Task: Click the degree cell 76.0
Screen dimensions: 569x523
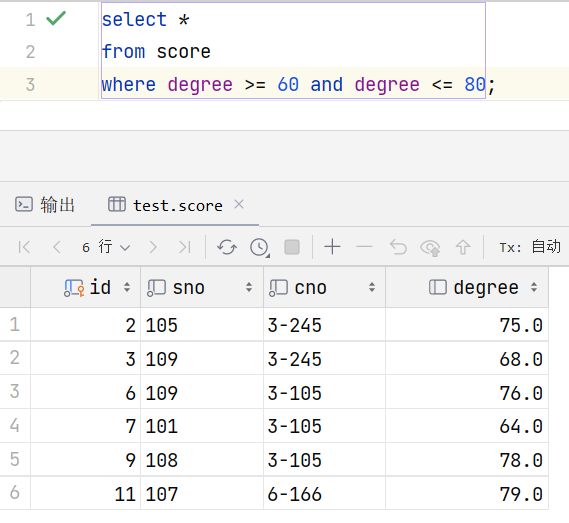Action: pyautogui.click(x=467, y=392)
